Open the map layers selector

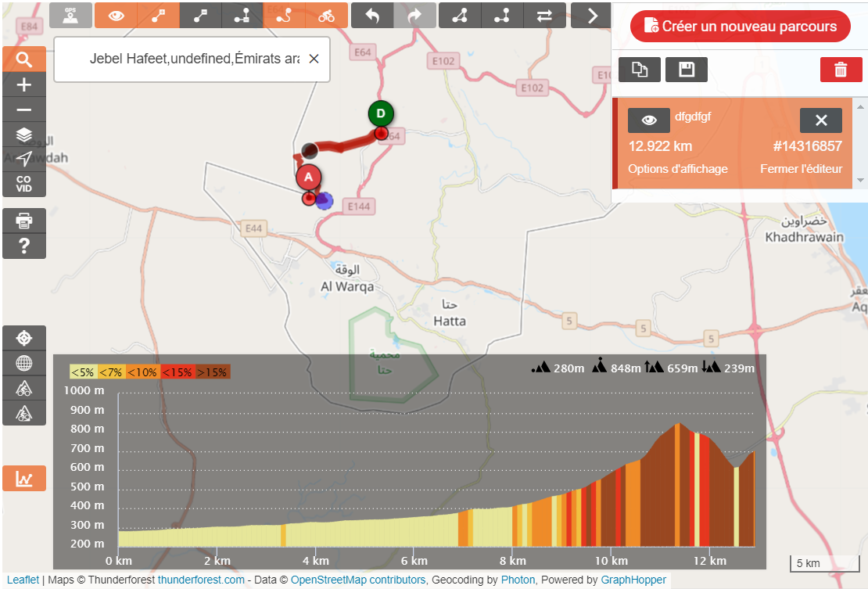coord(23,135)
